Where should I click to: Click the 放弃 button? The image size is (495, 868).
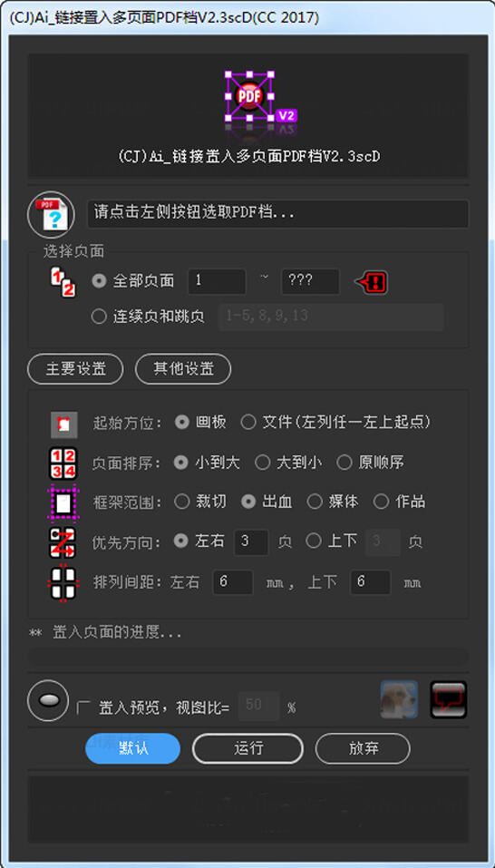coord(363,748)
